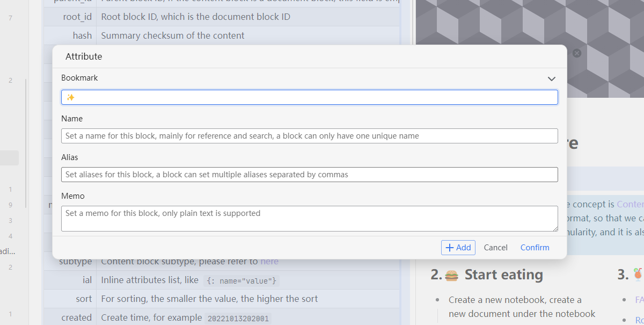This screenshot has height=325, width=644.
Task: Select the 'sort' table cell
Action: [84, 299]
